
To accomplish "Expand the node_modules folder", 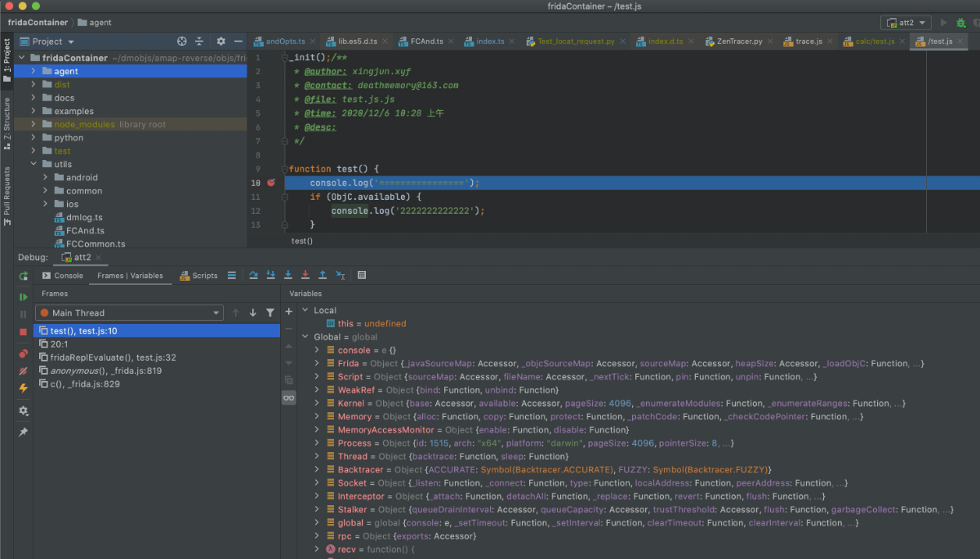I will 33,124.
